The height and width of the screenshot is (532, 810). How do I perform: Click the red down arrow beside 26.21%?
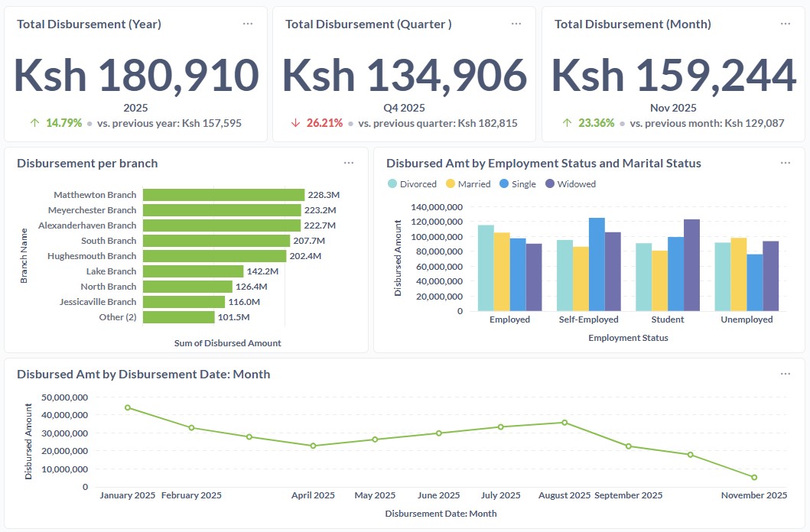click(x=296, y=122)
